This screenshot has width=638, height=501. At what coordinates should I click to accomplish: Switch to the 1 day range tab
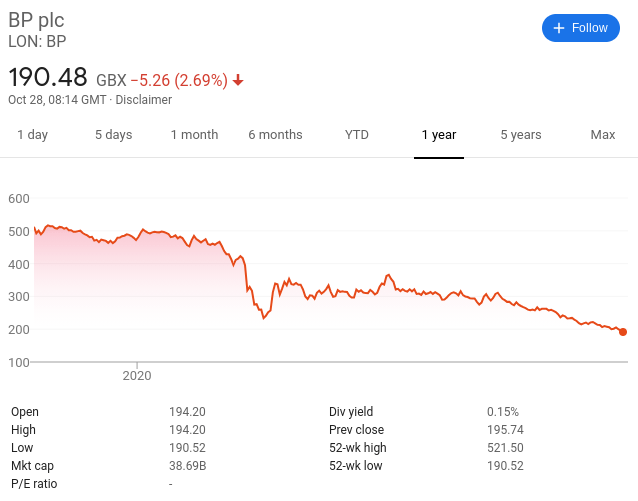click(x=33, y=135)
